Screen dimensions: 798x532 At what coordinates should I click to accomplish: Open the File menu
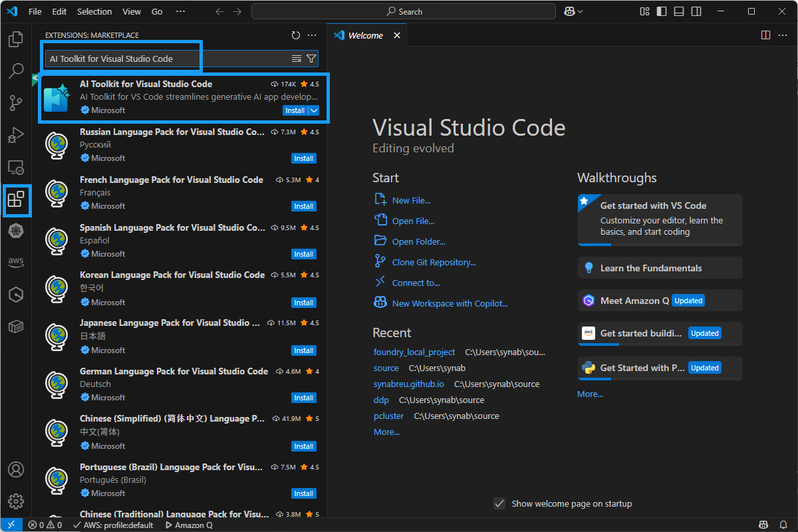tap(35, 11)
